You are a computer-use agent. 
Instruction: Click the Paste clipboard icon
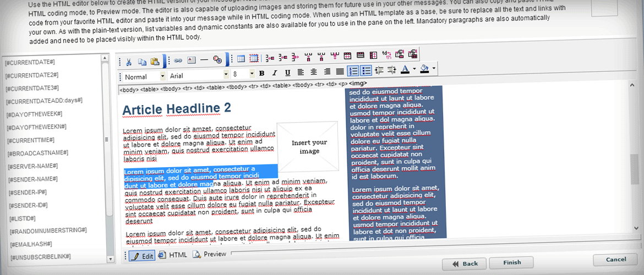click(x=155, y=61)
